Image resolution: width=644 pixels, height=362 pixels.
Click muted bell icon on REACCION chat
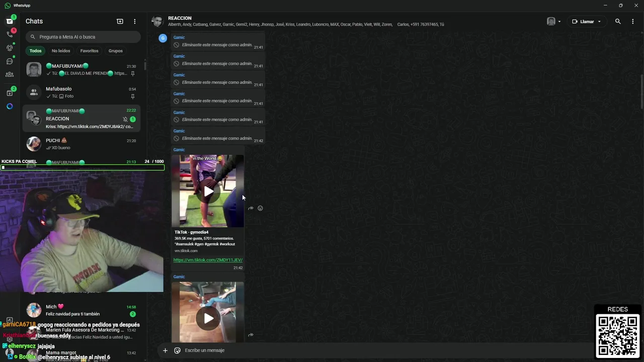coord(125,119)
